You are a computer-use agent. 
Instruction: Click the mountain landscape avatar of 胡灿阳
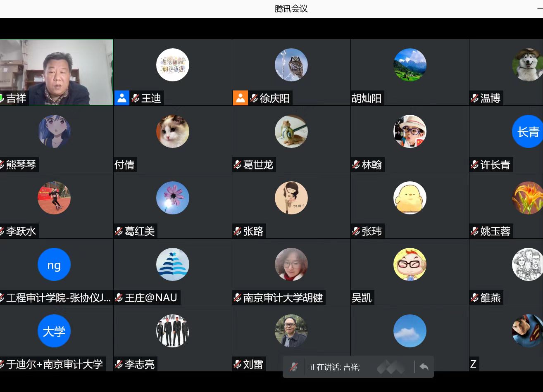pos(410,65)
